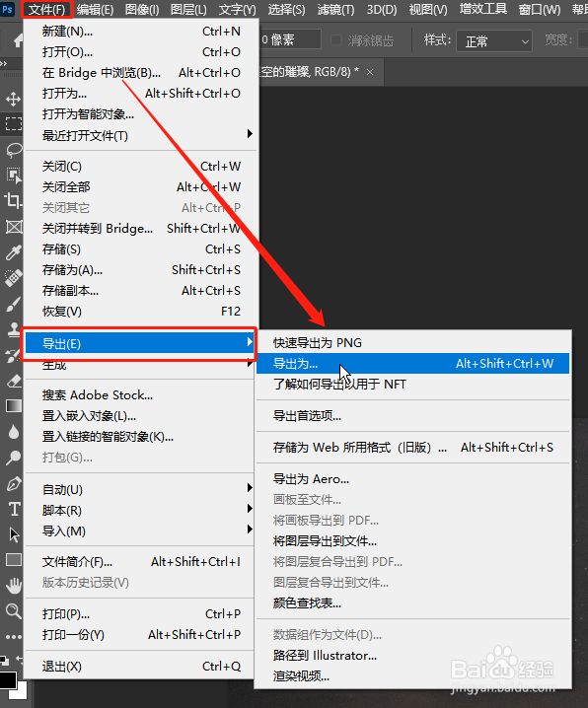Choose 颜色查找表... entry
The height and width of the screenshot is (708, 588).
pos(412,602)
